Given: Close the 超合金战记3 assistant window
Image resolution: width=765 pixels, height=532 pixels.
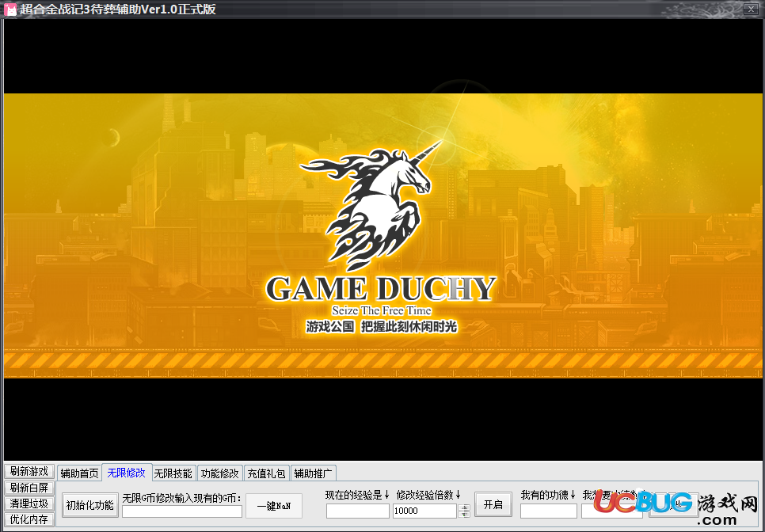Looking at the screenshot, I should point(751,9).
